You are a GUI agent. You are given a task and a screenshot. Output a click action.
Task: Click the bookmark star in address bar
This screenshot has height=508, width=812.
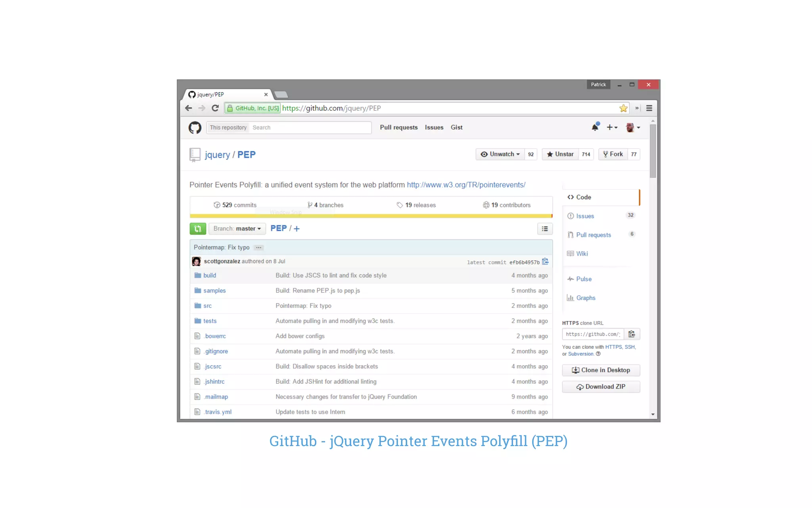tap(623, 108)
